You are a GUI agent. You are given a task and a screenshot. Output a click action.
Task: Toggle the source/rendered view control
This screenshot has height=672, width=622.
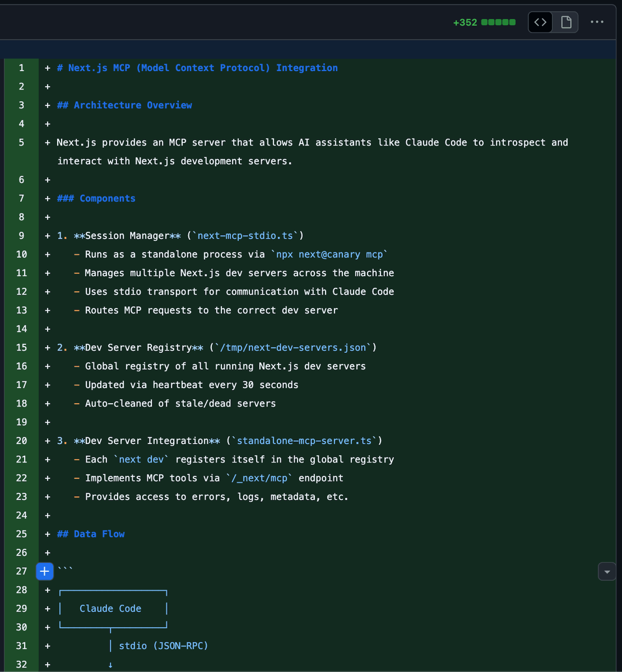(x=553, y=22)
